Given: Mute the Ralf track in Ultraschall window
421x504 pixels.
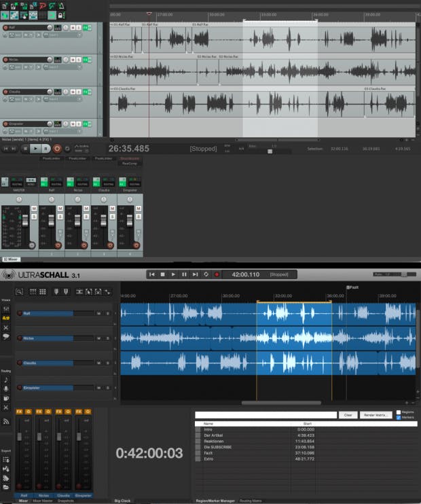Looking at the screenshot, I should pos(98,313).
